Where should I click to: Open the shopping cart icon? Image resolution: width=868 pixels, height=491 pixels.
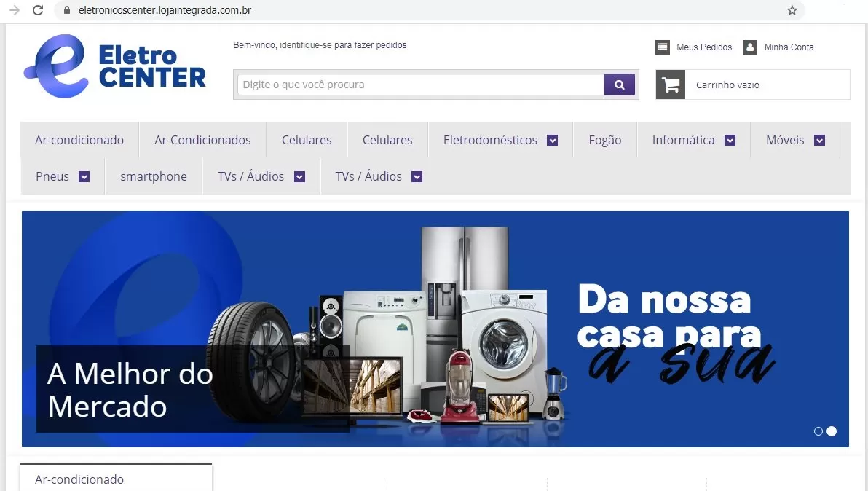click(671, 85)
